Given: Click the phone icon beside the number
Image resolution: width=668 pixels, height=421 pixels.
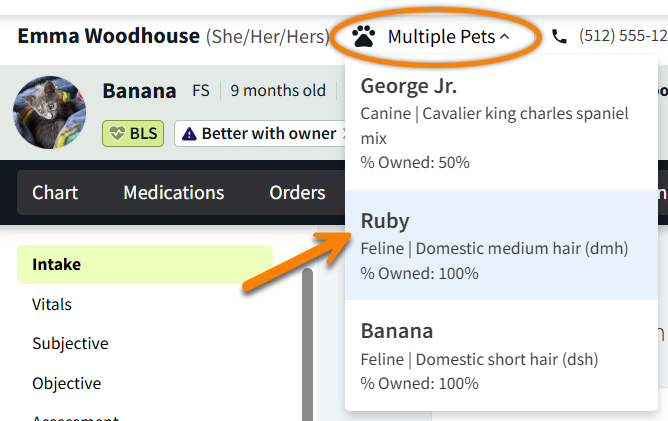Looking at the screenshot, I should pos(559,37).
